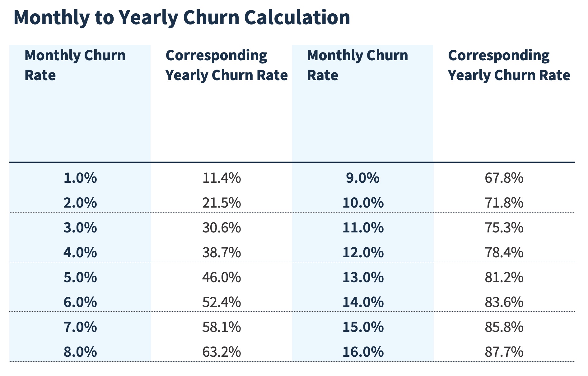The image size is (588, 376).
Task: Click the 4.0% monthly churn rate
Action: tap(80, 252)
